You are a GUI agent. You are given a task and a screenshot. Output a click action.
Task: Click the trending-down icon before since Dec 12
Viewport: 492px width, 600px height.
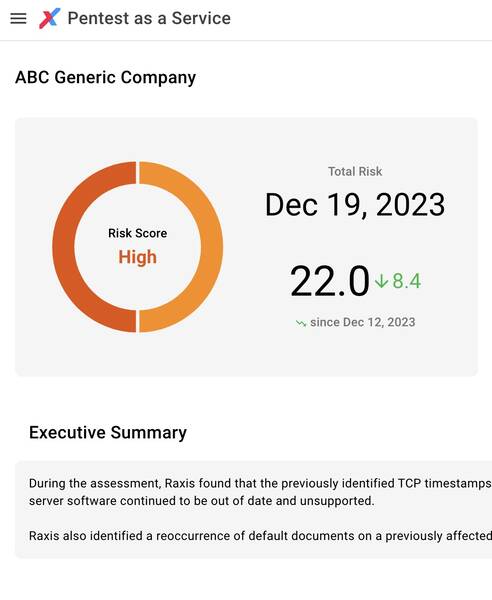click(301, 323)
